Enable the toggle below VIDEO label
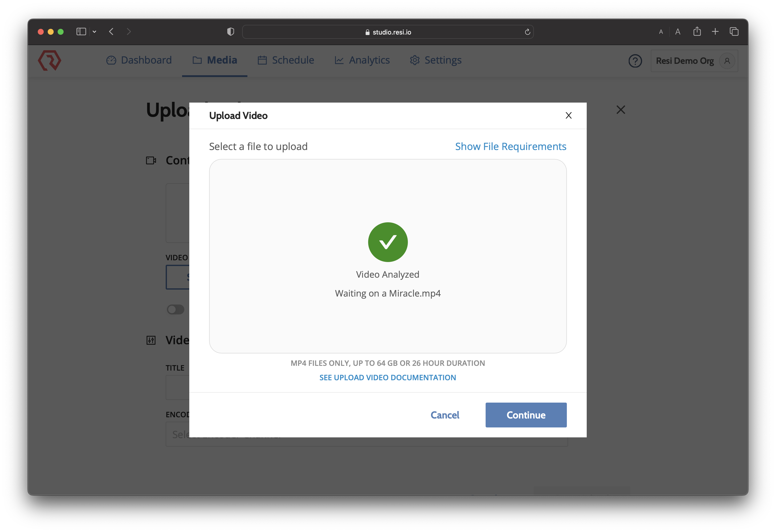 point(176,309)
